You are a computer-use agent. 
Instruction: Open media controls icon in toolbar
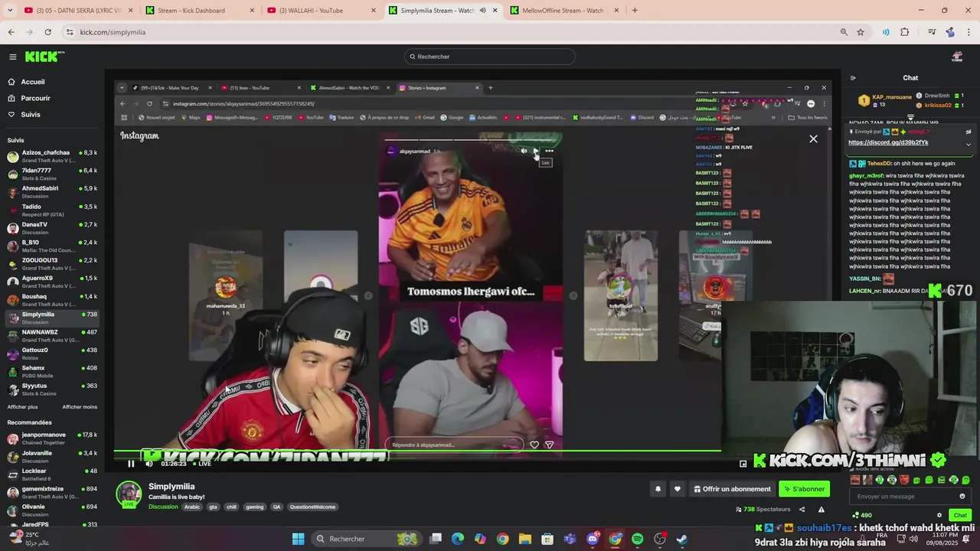point(932,32)
